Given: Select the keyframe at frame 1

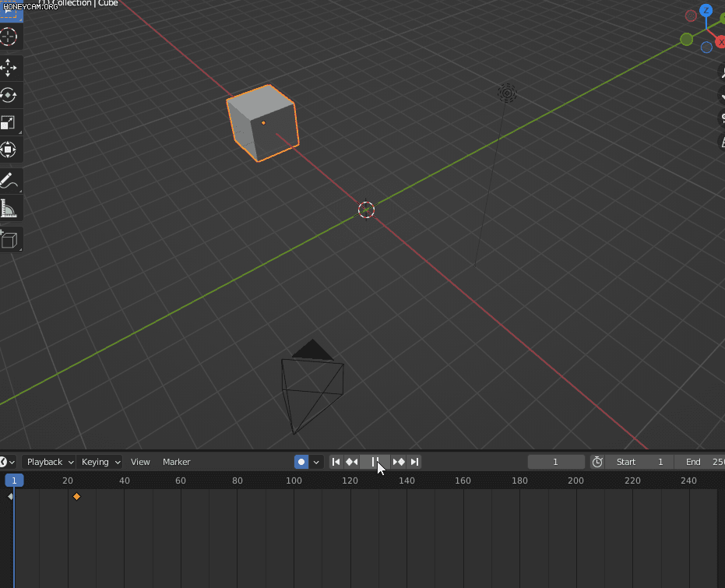Looking at the screenshot, I should (10, 496).
